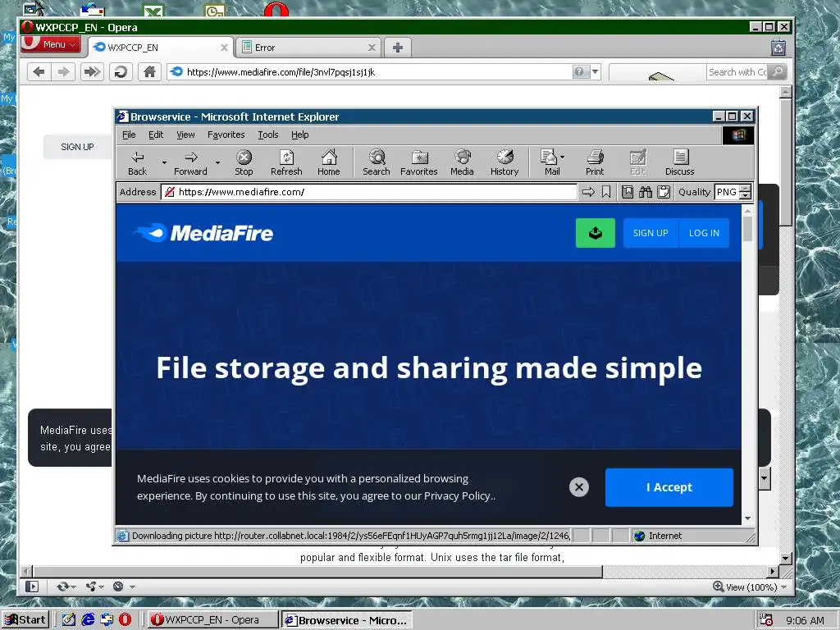Click Opera's fast forward button
Viewport: 840px width, 630px height.
tap(92, 72)
